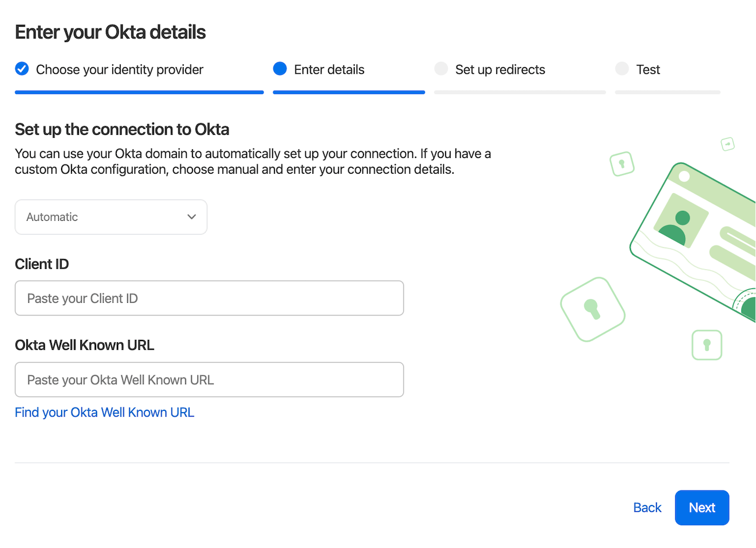The width and height of the screenshot is (756, 548).
Task: Jump to the Set up redirects step
Action: point(501,69)
